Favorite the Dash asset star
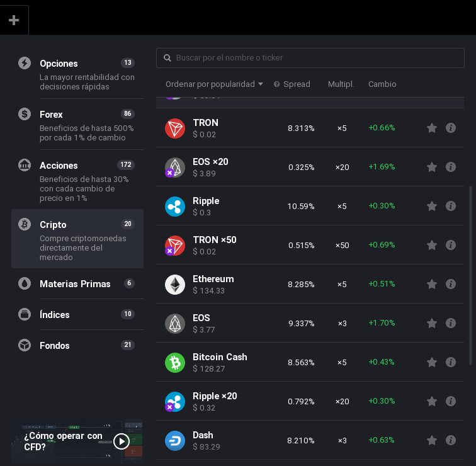Screen dimensions: 476x466 coord(432,440)
